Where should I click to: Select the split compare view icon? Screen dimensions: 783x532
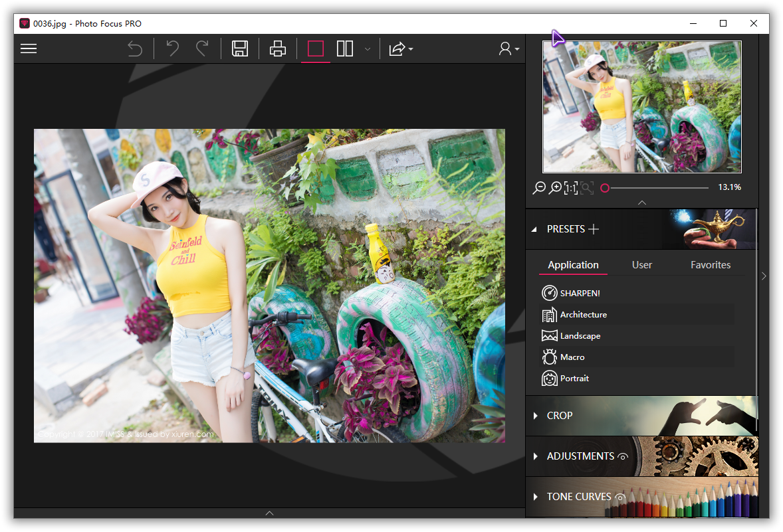coord(345,48)
